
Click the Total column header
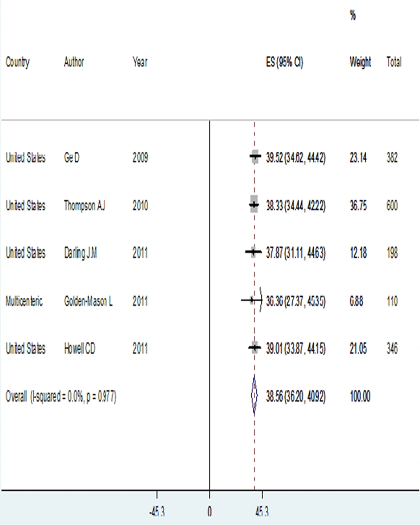point(394,62)
